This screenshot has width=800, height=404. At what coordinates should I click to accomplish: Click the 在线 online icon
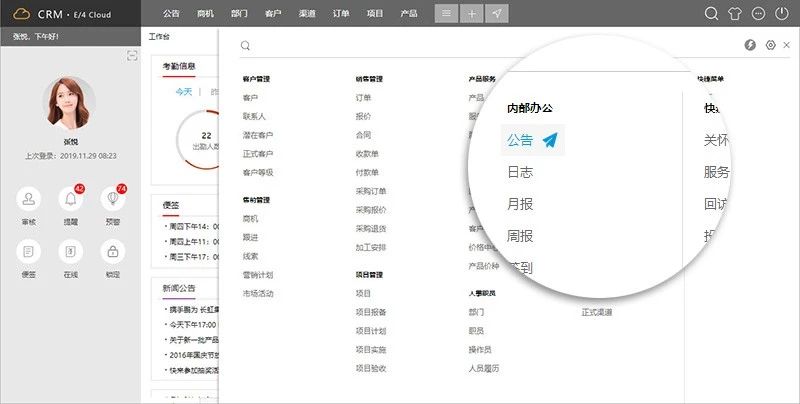click(x=70, y=251)
